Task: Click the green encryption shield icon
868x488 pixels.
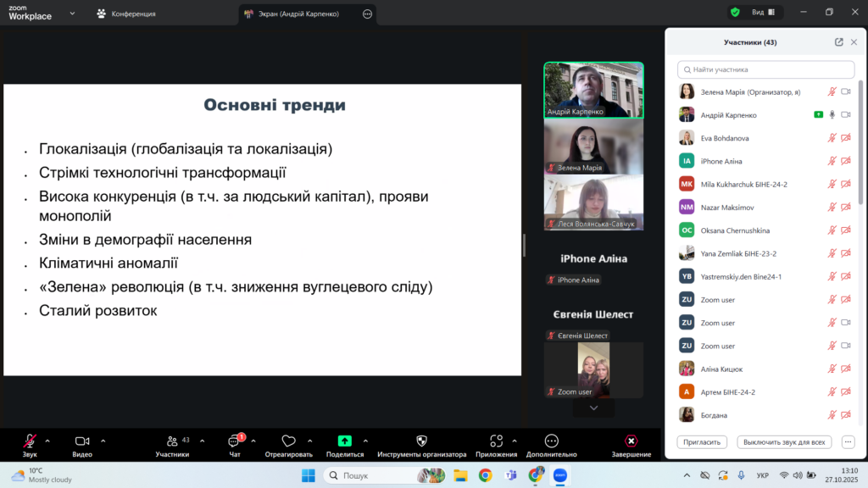Action: (735, 13)
